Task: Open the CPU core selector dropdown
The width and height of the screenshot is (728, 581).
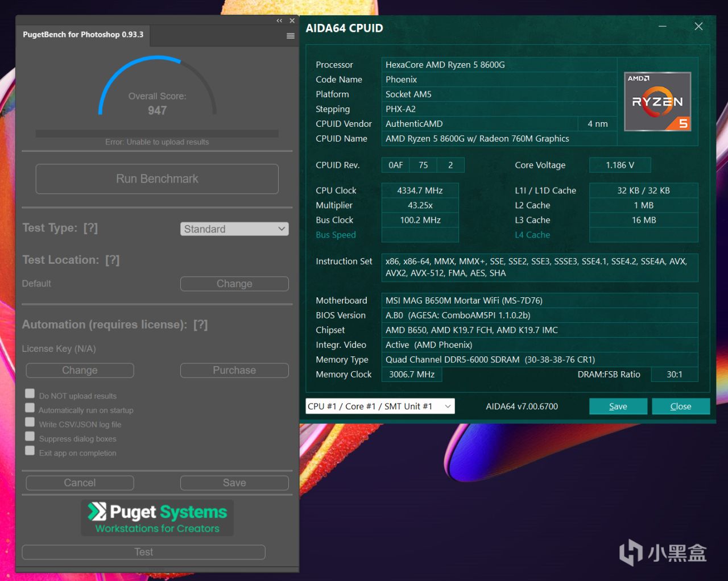Action: point(380,406)
